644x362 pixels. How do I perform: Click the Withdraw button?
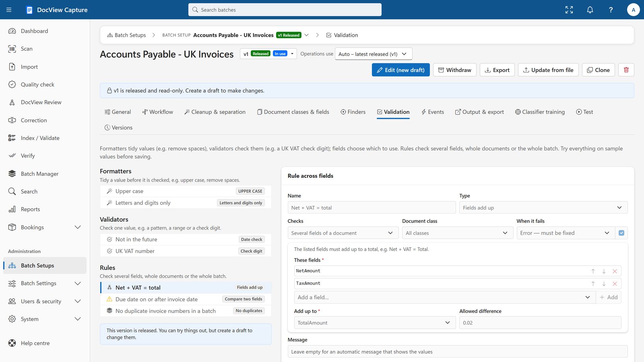coord(454,70)
